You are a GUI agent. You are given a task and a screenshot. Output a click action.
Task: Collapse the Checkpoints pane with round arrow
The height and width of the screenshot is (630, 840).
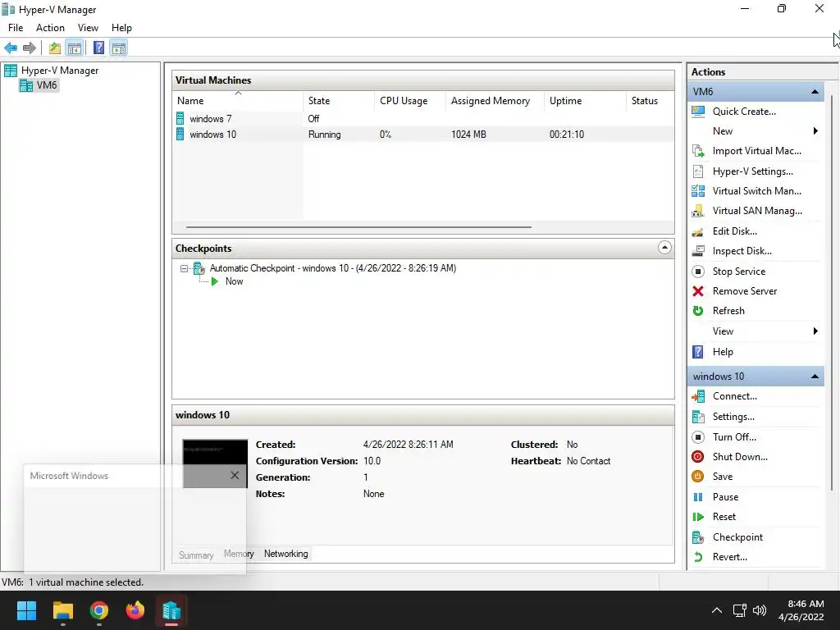coord(664,248)
